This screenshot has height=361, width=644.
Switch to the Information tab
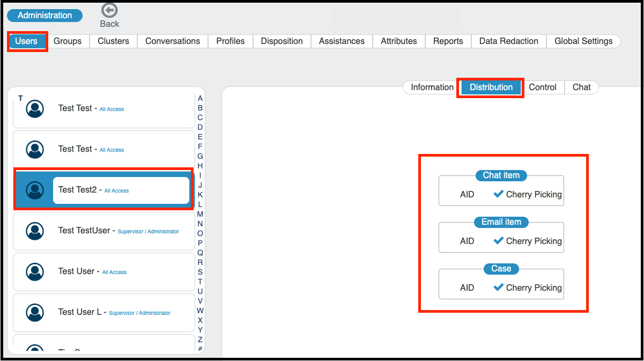(x=432, y=87)
